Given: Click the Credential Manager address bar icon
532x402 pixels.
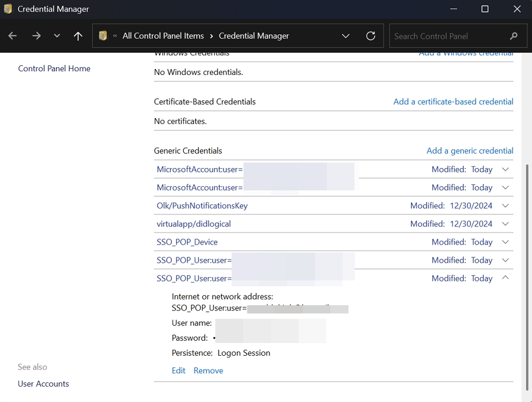Looking at the screenshot, I should pyautogui.click(x=103, y=36).
